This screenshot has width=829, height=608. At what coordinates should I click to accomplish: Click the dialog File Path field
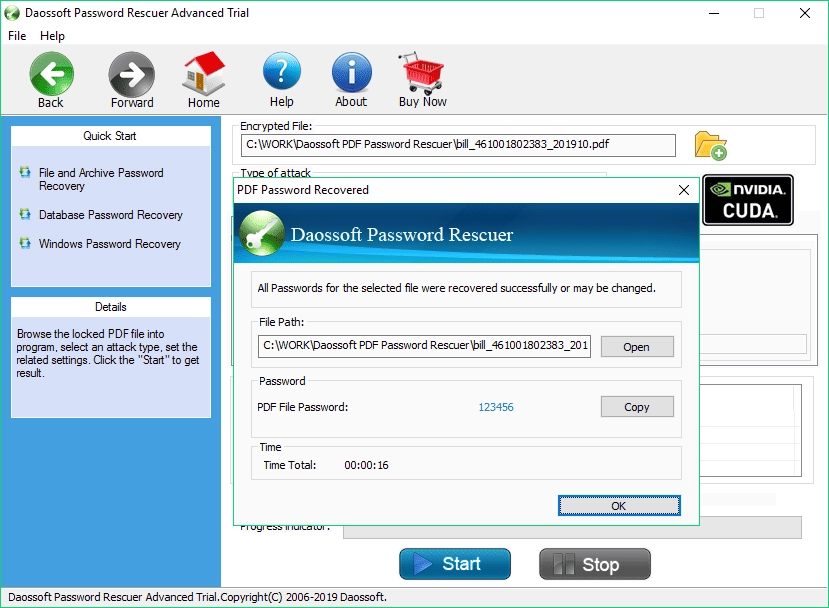(424, 346)
